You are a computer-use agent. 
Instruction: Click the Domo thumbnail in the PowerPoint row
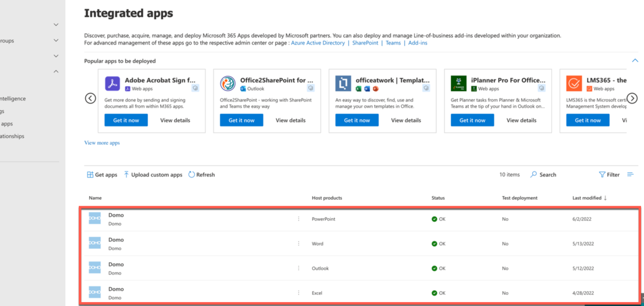click(x=94, y=219)
